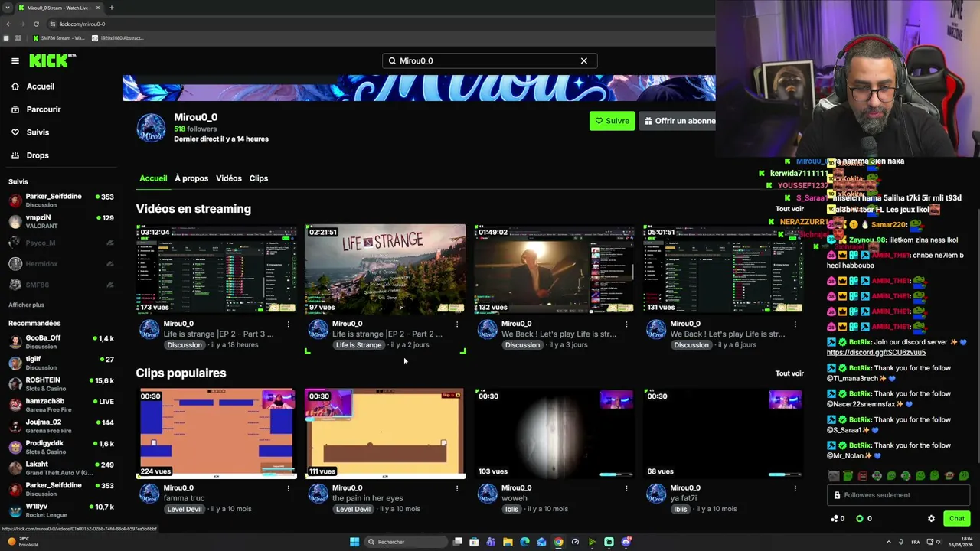Screen dimensions: 980x551
Task: Click the Mirou0_0 search field
Action: pos(489,60)
